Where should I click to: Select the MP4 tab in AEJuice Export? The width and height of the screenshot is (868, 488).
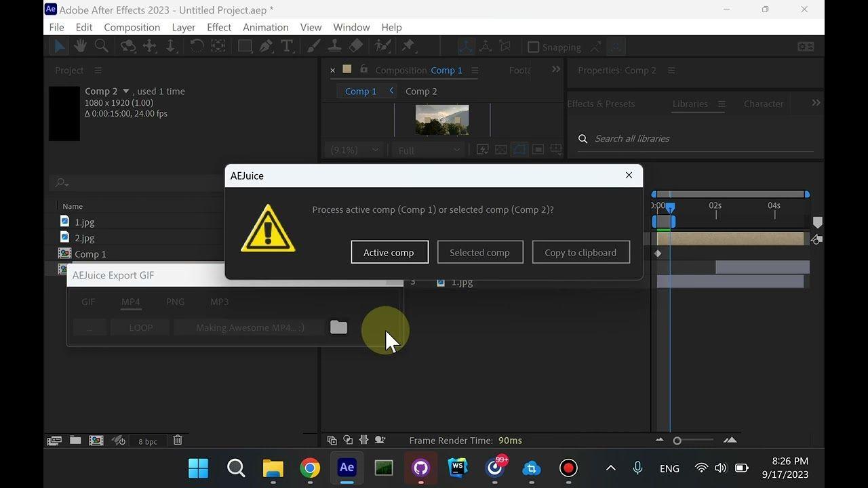coord(131,302)
